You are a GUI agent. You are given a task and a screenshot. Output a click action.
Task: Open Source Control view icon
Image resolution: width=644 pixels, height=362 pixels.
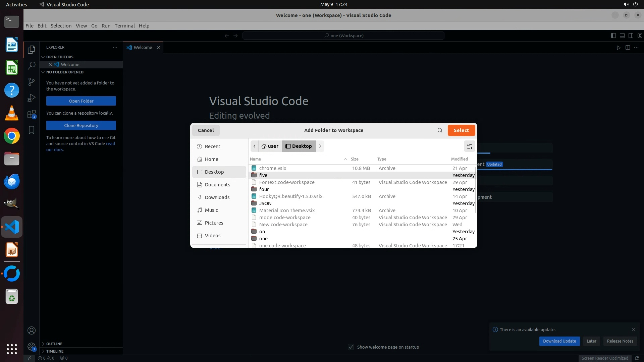[x=32, y=82]
